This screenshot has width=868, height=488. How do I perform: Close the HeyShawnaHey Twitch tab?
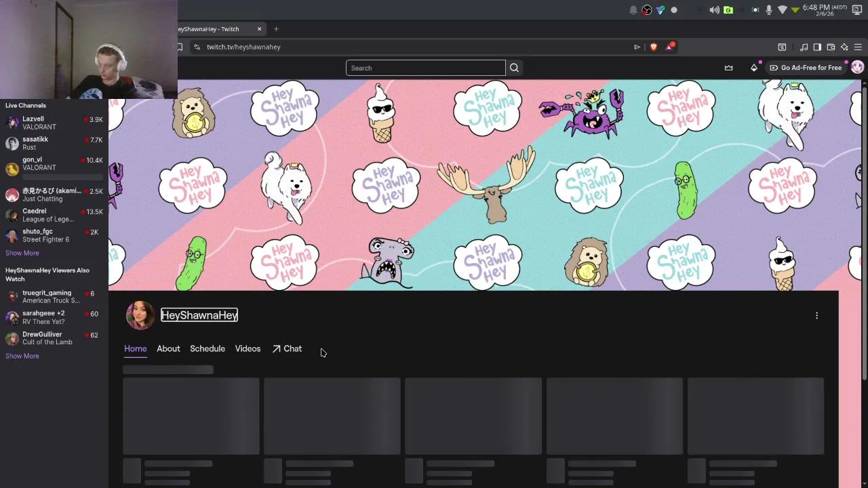click(259, 28)
